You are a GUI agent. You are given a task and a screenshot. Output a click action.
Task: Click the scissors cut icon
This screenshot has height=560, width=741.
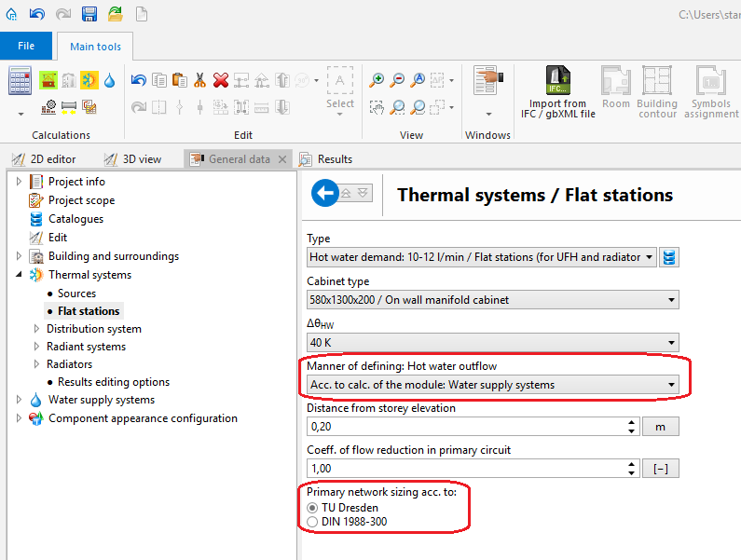click(x=199, y=80)
